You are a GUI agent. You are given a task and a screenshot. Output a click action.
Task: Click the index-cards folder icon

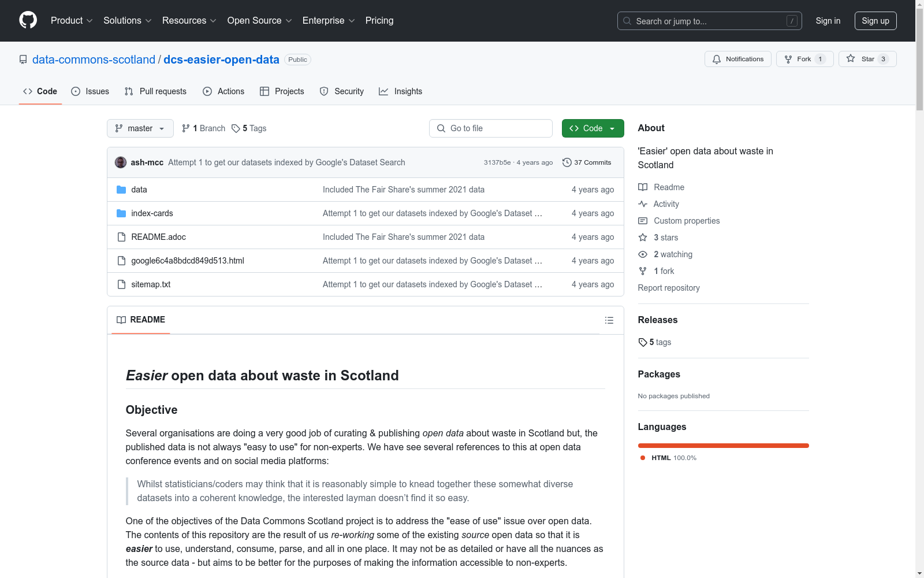tap(121, 213)
